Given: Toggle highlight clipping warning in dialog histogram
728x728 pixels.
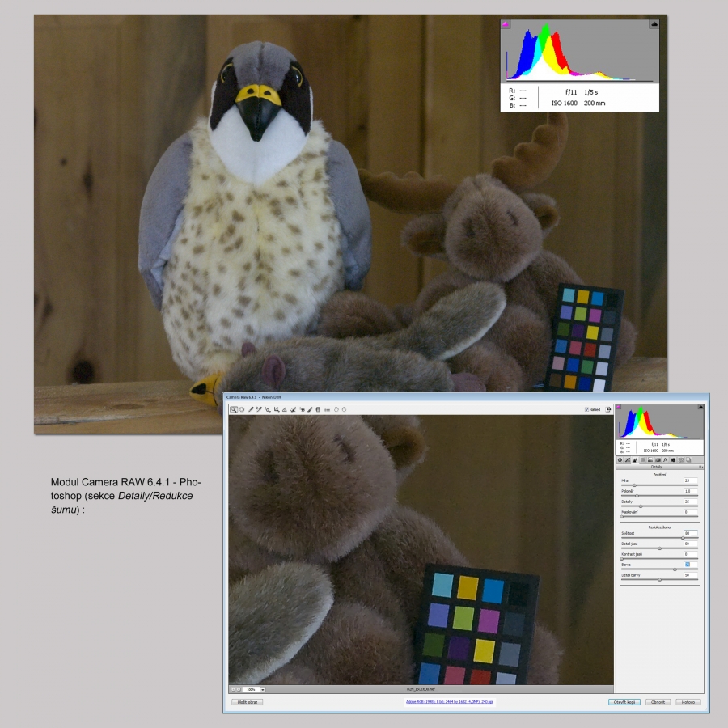Looking at the screenshot, I should pos(700,407).
